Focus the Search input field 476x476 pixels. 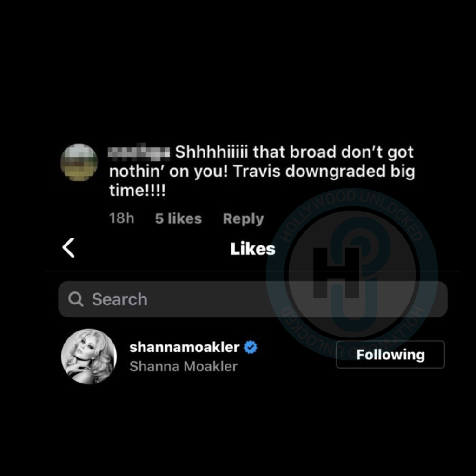click(x=253, y=299)
